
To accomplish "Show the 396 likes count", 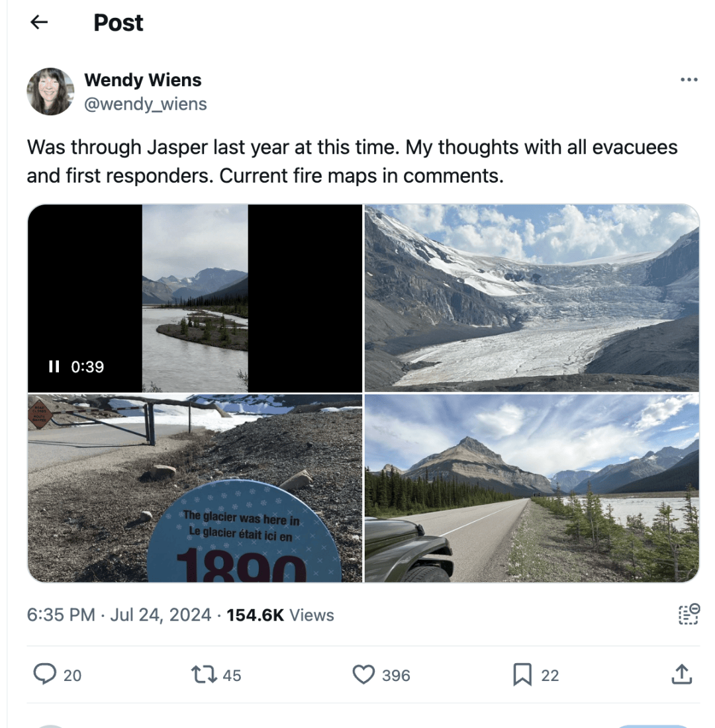I will [x=396, y=675].
